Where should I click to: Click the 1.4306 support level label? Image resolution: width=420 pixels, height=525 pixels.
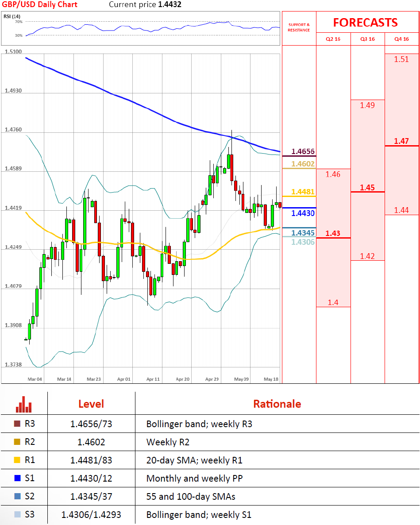303,242
